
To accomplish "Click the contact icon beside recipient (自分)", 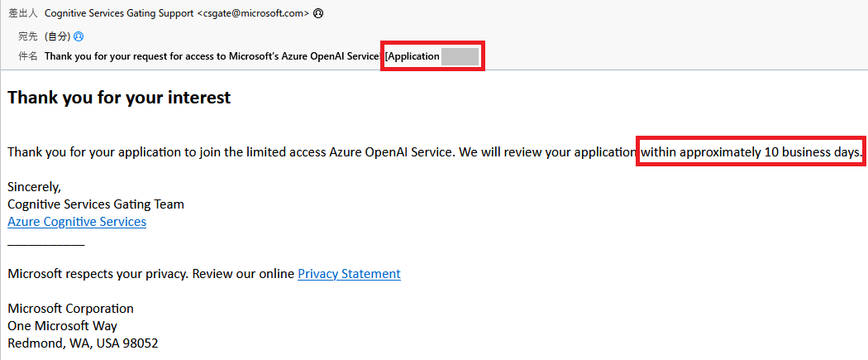I will point(79,36).
